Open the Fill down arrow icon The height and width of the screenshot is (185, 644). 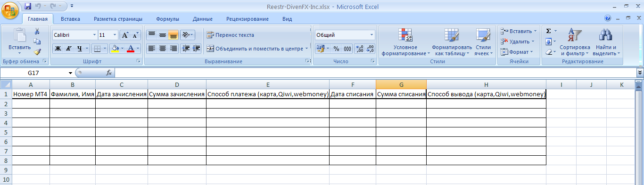click(549, 42)
